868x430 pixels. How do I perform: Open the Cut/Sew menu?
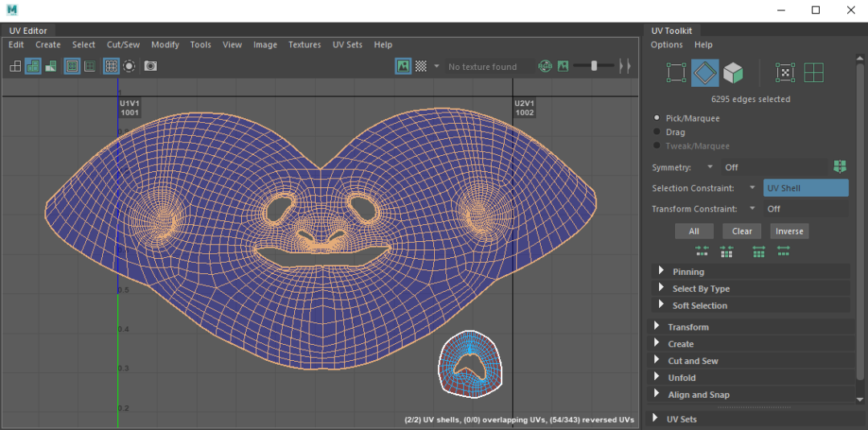[124, 45]
